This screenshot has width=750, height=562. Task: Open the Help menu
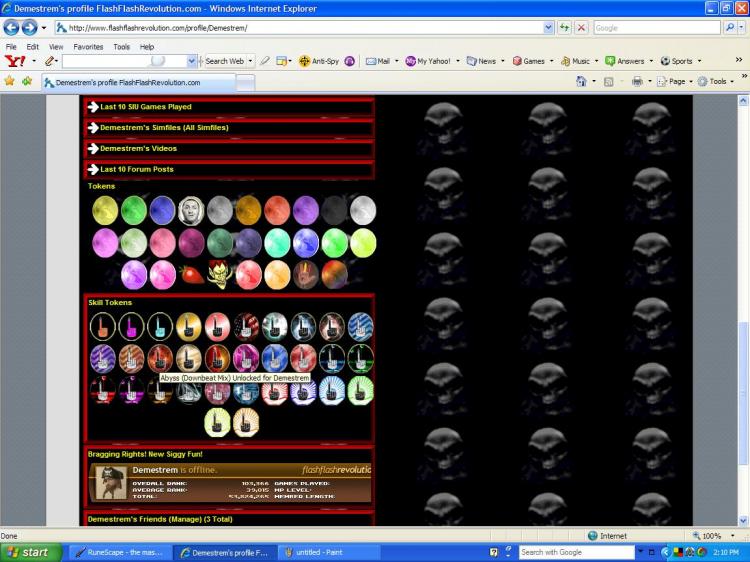[x=147, y=47]
